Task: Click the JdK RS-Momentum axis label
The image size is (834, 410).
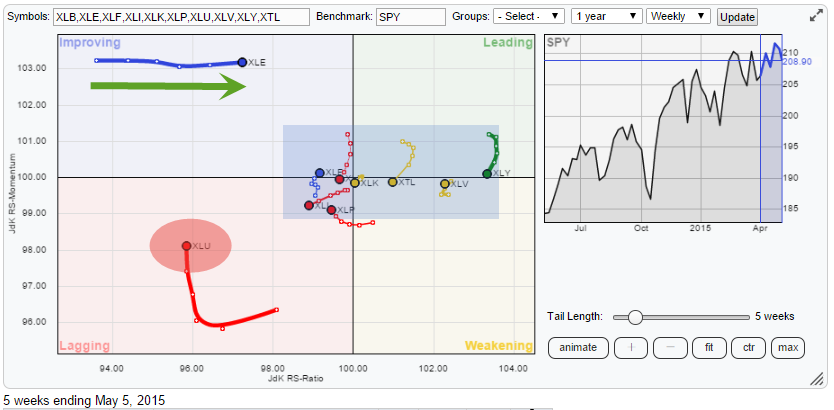Action: pos(12,194)
